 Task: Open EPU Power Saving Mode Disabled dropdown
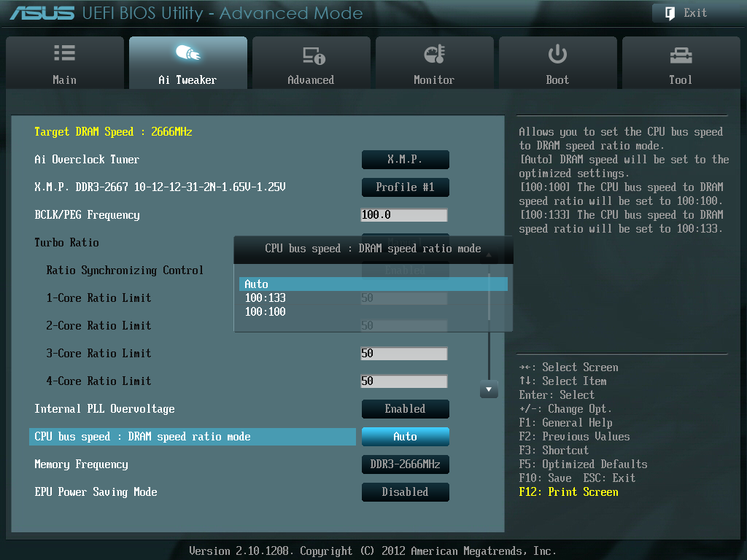point(406,492)
